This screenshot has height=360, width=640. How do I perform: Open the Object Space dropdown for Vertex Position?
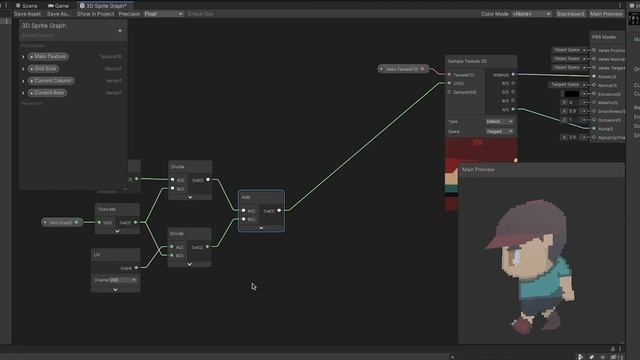point(569,50)
